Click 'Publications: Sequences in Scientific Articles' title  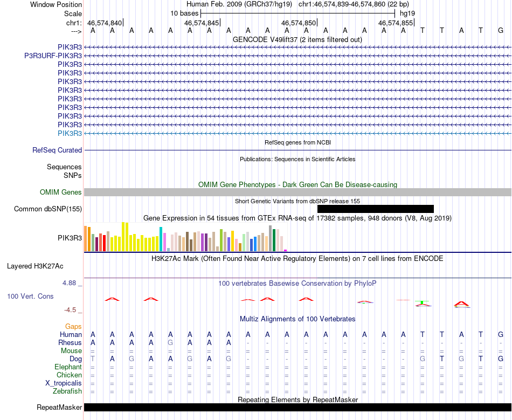point(297,159)
